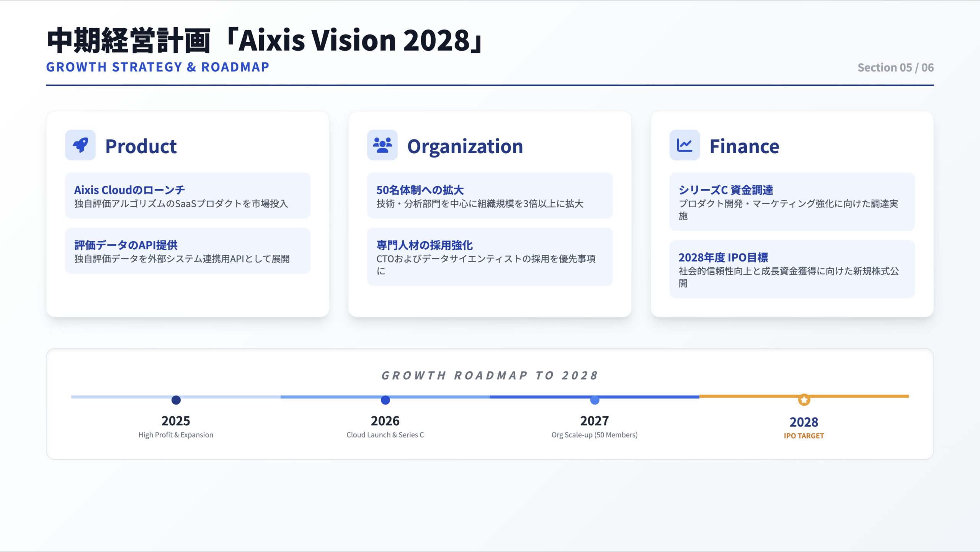
Task: Select the 2027 timeline dot
Action: [595, 400]
